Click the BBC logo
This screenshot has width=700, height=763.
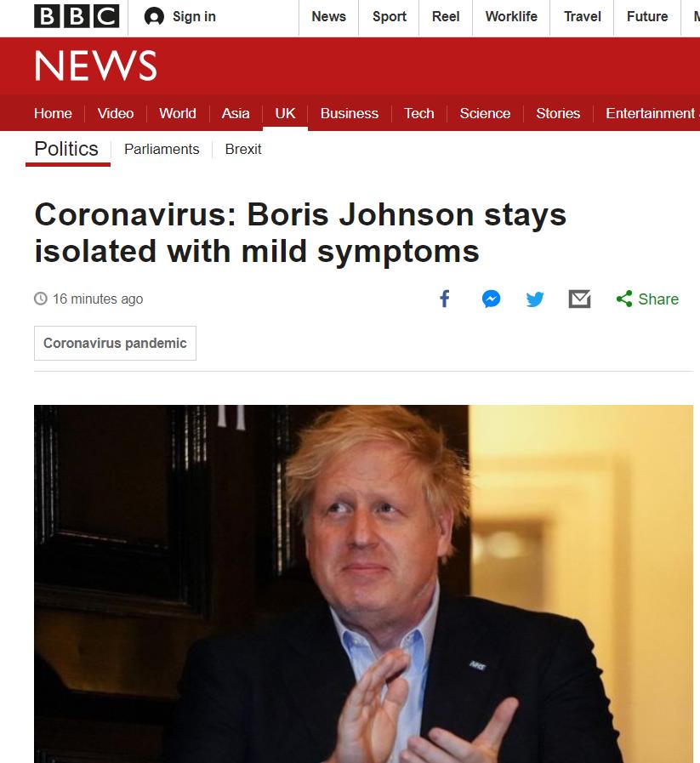[77, 16]
